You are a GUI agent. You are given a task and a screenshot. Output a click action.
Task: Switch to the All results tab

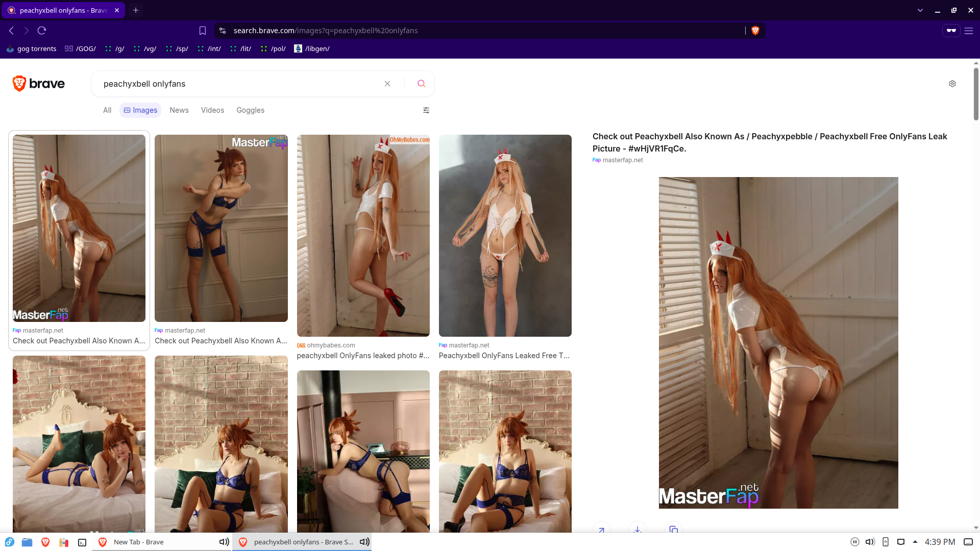[107, 110]
